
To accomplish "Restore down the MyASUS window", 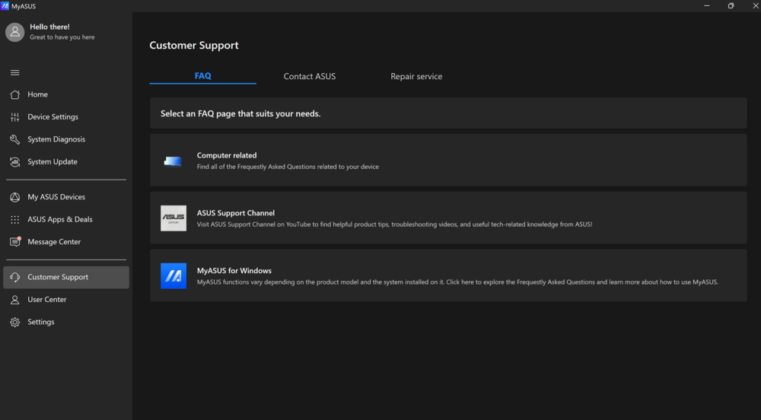I will click(731, 6).
